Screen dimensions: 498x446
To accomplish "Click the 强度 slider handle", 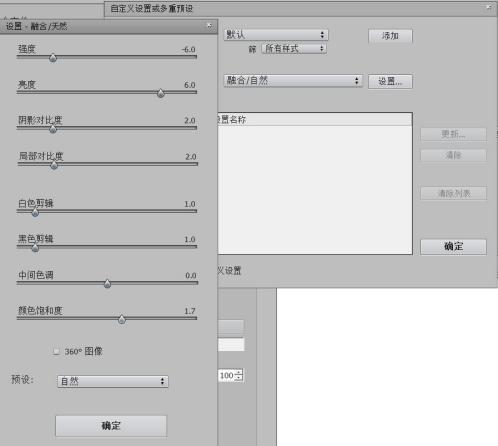I will pyautogui.click(x=53, y=58).
